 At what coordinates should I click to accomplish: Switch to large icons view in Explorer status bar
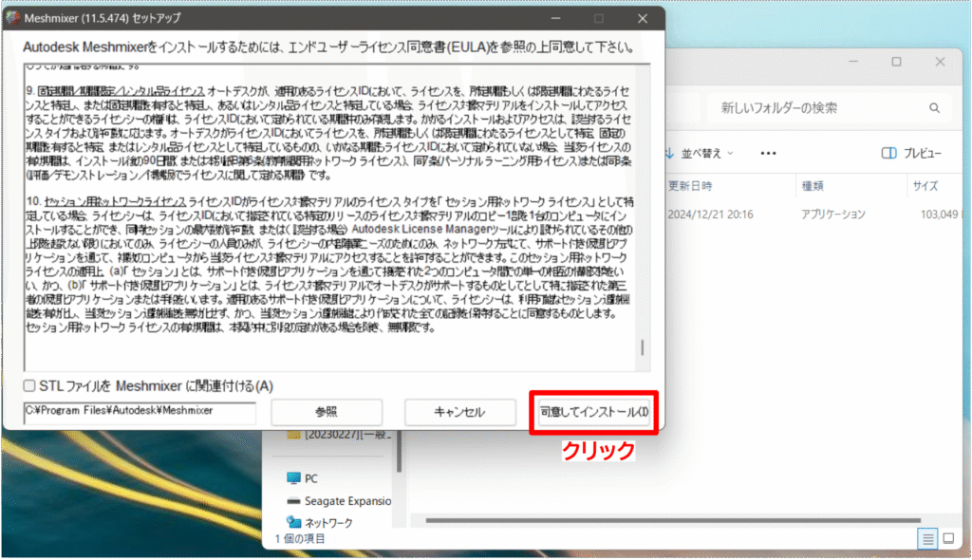click(948, 538)
